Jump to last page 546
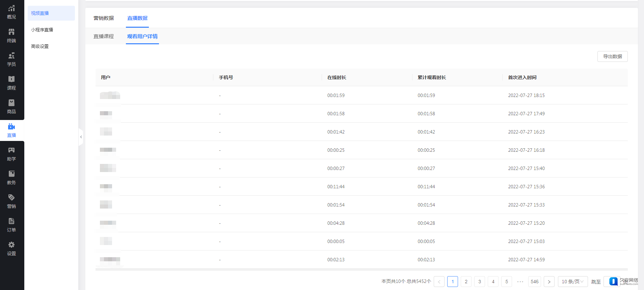 (535, 282)
